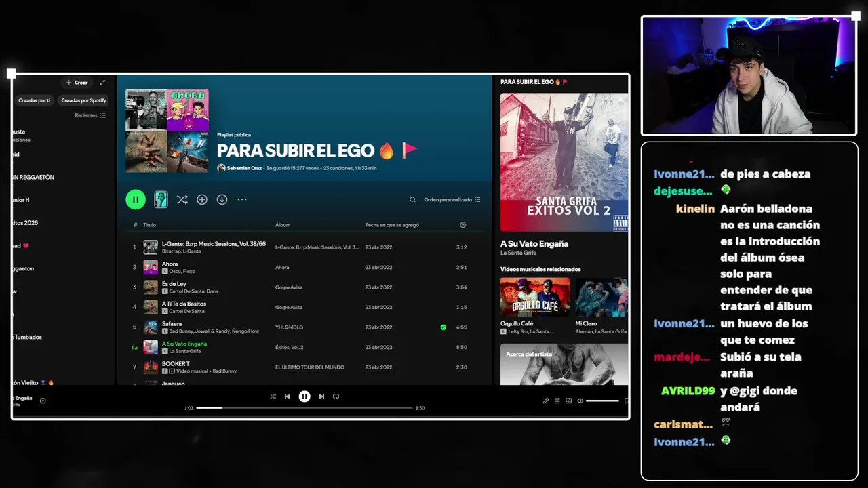
Task: Click the streamer webcam feed
Action: point(749,76)
